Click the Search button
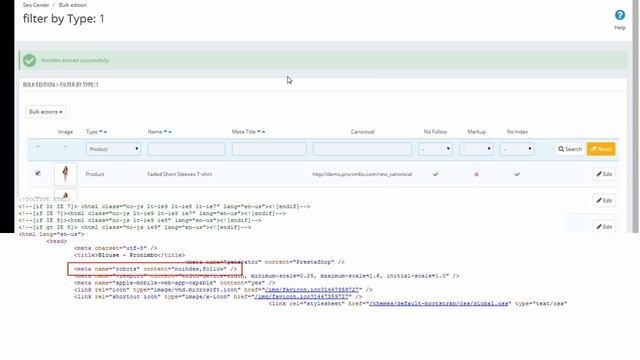640x360 pixels. 570,149
